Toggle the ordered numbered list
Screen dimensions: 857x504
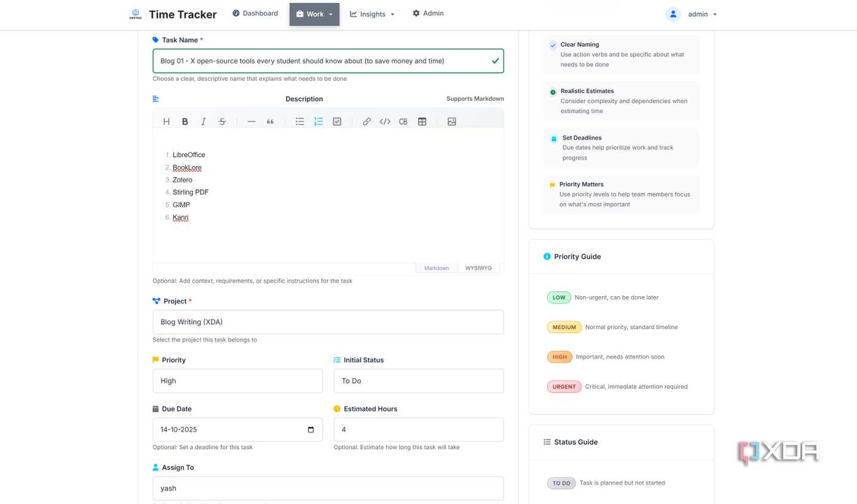(318, 122)
